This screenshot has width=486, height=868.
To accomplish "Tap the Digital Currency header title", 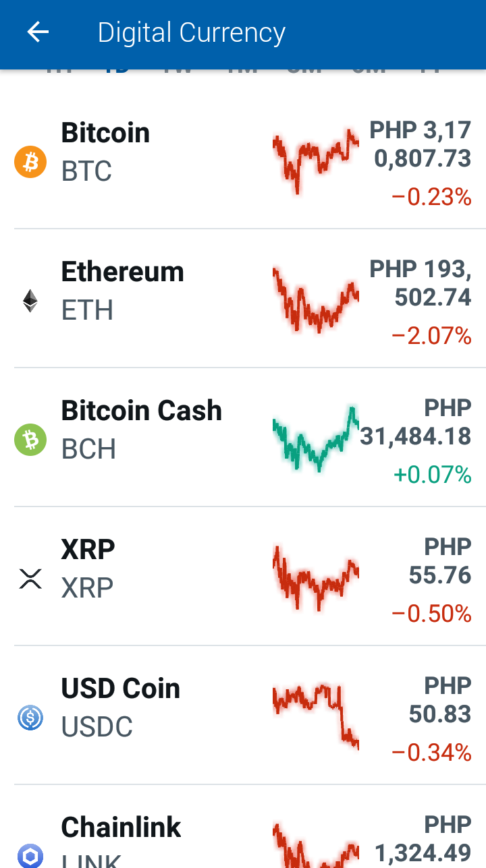I will click(x=192, y=32).
